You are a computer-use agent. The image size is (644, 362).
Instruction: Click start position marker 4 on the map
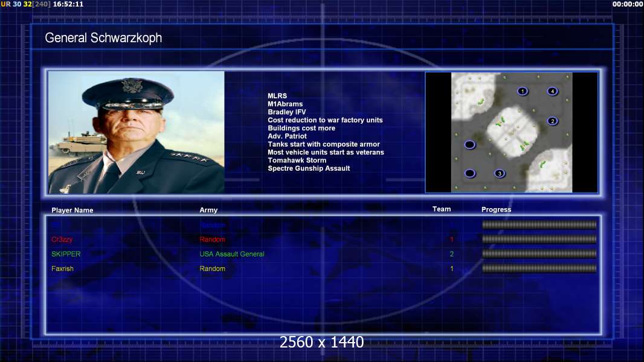[552, 91]
